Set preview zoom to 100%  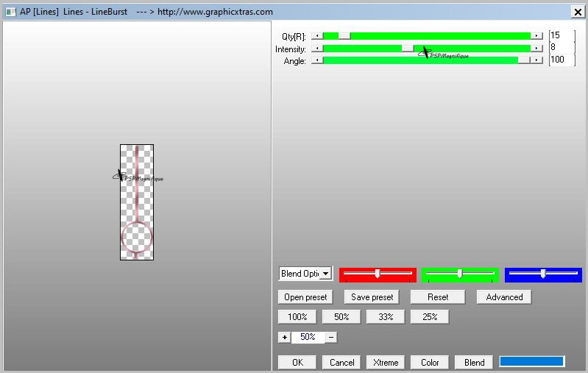pos(297,317)
